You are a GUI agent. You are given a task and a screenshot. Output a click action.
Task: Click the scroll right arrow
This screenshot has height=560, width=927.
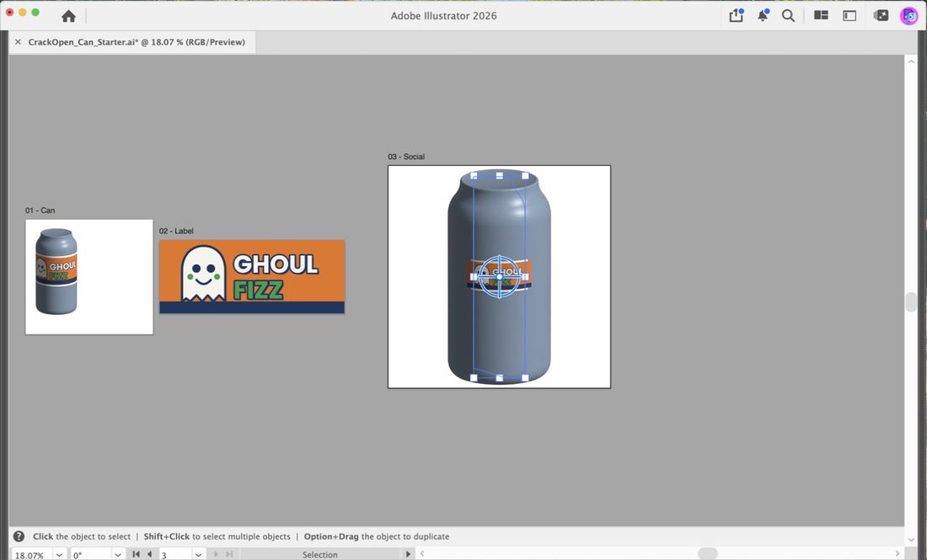click(x=898, y=553)
